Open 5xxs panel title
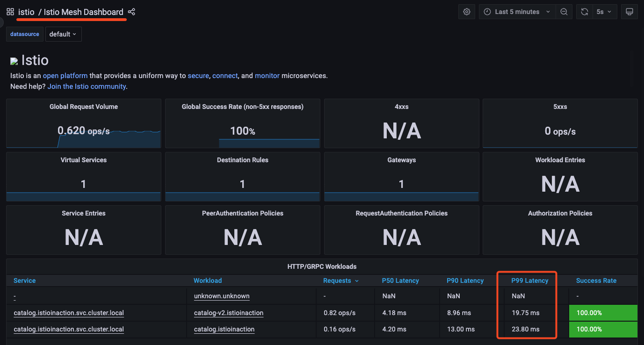 560,107
